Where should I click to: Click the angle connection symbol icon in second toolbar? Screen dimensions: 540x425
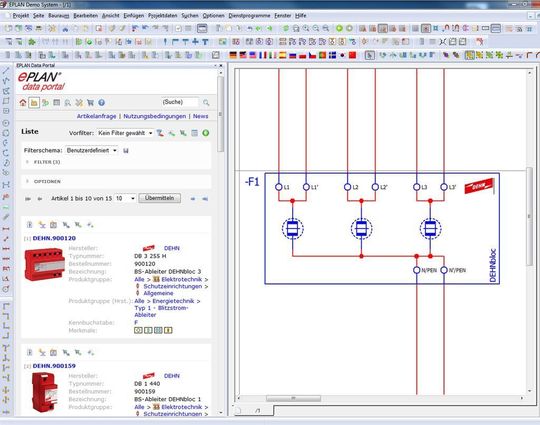click(175, 42)
